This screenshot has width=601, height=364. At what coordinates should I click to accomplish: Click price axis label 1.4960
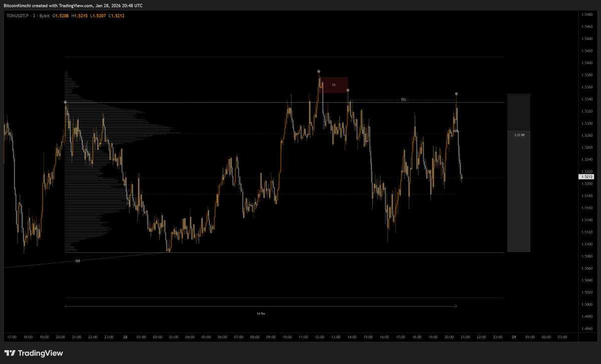pos(587,328)
